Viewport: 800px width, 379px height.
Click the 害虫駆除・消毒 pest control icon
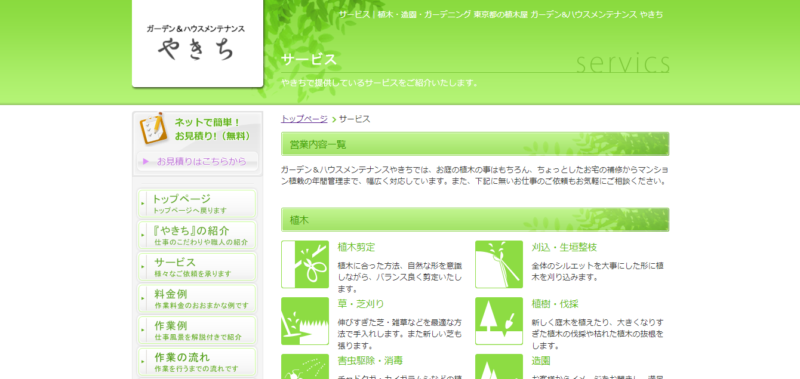coord(305,367)
